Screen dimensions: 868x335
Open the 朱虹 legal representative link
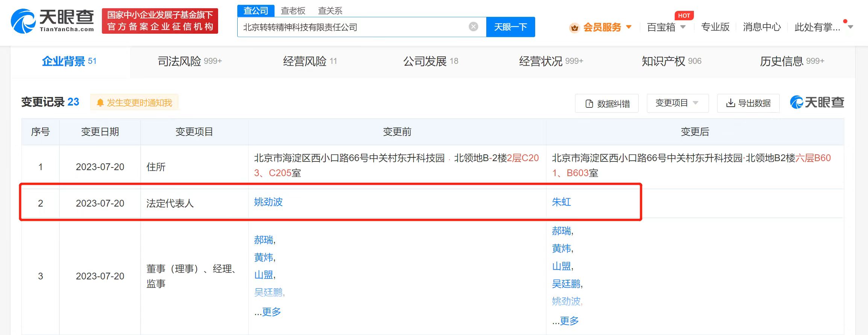tap(561, 202)
